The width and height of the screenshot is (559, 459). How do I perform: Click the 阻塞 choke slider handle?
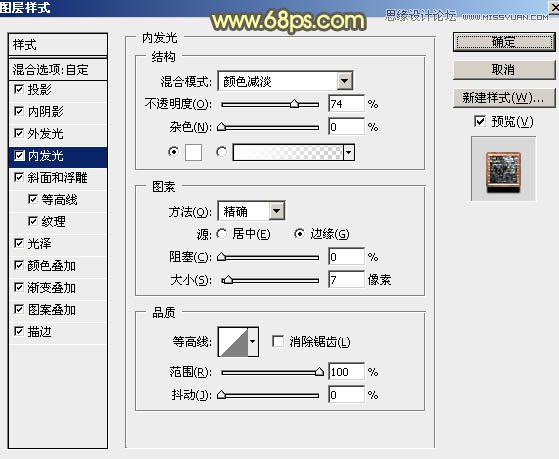click(x=221, y=256)
